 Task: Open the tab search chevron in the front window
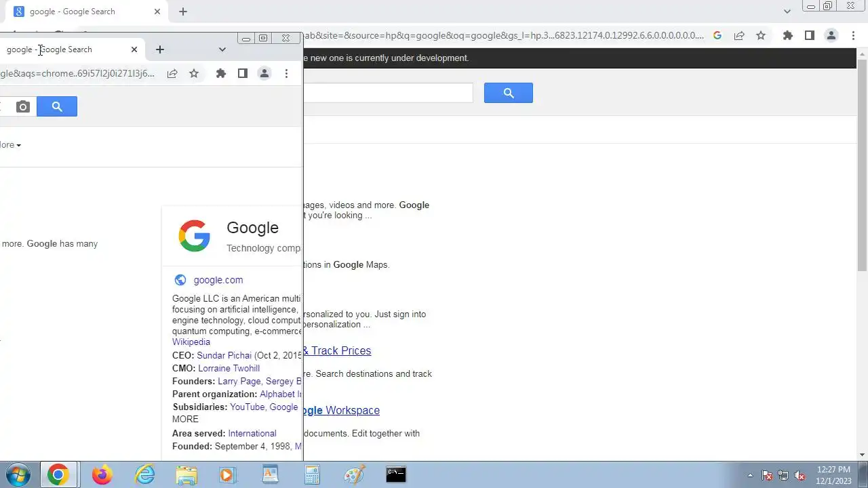pyautogui.click(x=222, y=49)
